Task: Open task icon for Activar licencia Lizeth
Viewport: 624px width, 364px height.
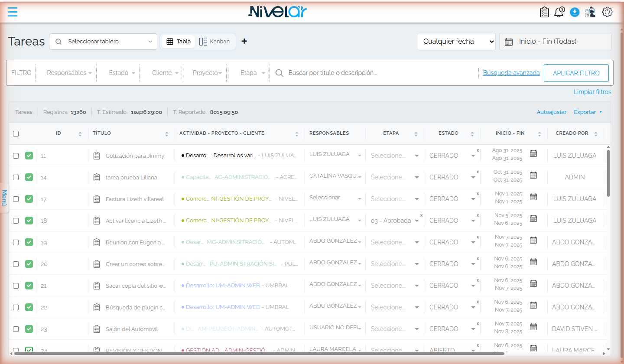Action: [97, 221]
